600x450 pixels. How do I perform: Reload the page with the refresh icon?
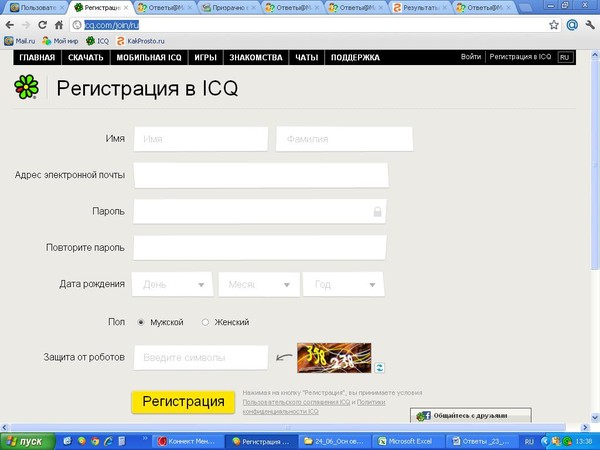coord(42,25)
